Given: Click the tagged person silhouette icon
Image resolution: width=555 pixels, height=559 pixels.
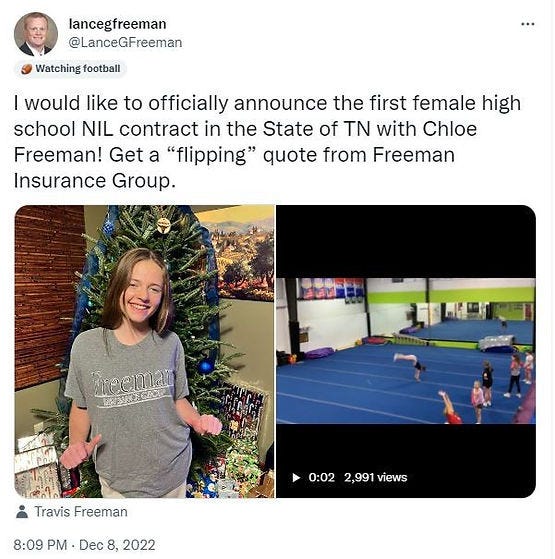Looking at the screenshot, I should click(22, 512).
